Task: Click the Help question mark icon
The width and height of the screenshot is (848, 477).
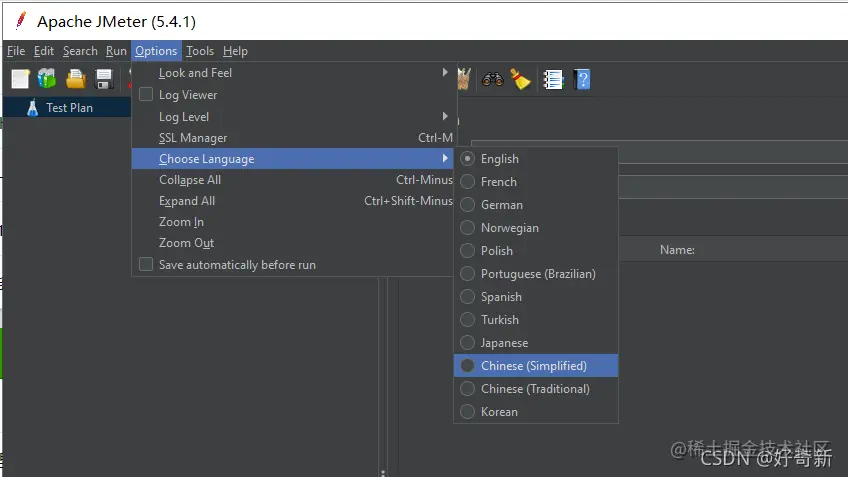Action: click(x=582, y=80)
